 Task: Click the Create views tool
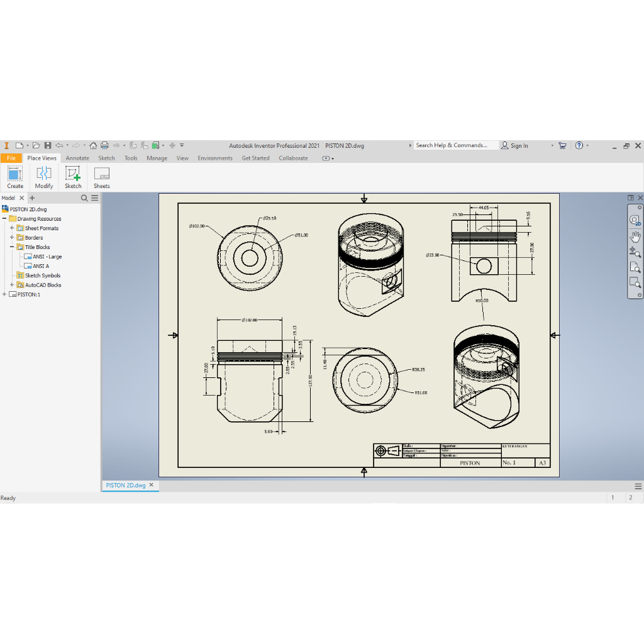click(15, 177)
